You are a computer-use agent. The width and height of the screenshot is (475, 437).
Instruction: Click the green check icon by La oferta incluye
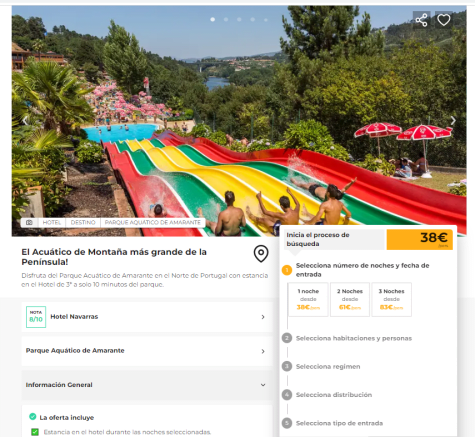(33, 417)
